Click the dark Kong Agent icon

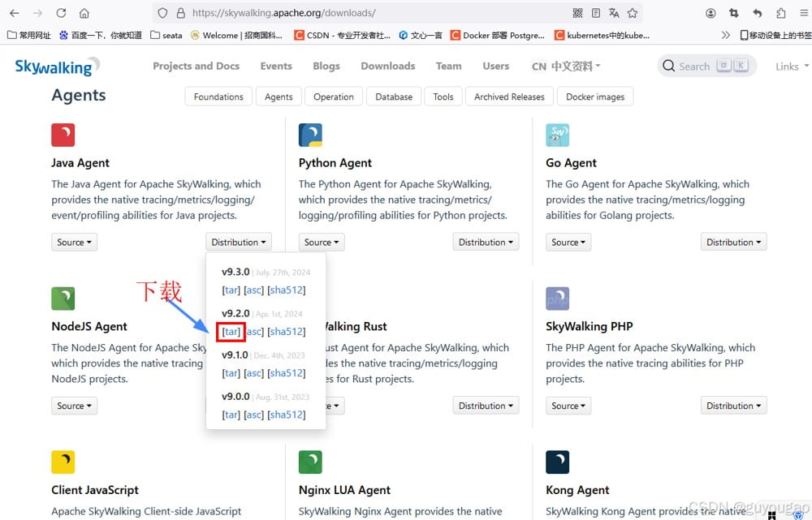pos(558,462)
